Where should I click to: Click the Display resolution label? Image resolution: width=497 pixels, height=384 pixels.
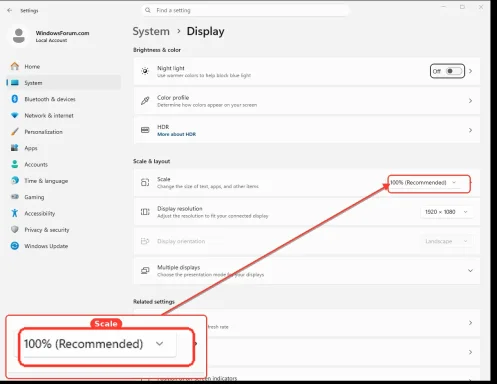(180, 209)
